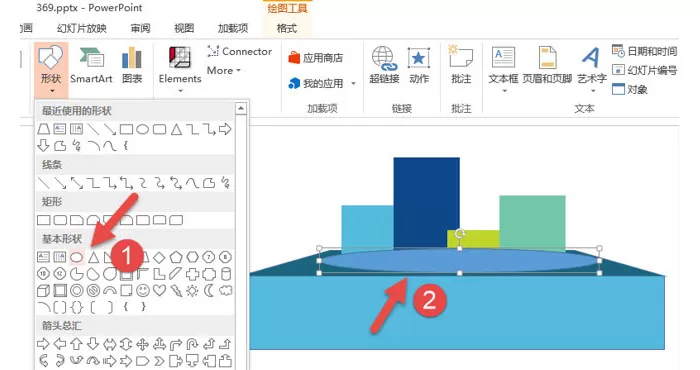Image resolution: width=700 pixels, height=370 pixels.
Task: Select the crescent moon shape
Action: pyautogui.click(x=209, y=291)
